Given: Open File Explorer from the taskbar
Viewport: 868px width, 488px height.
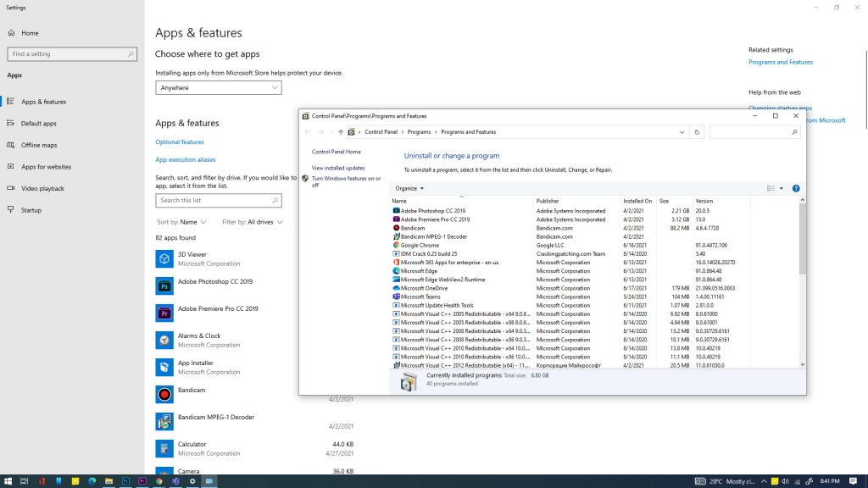Looking at the screenshot, I should 108,481.
